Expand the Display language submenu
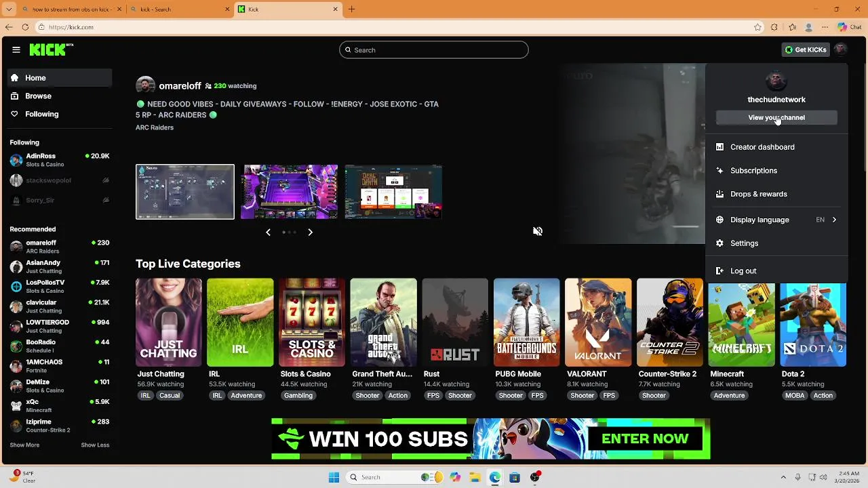 [x=776, y=220]
